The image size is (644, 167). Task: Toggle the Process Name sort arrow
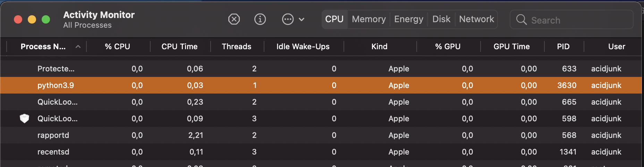(78, 46)
